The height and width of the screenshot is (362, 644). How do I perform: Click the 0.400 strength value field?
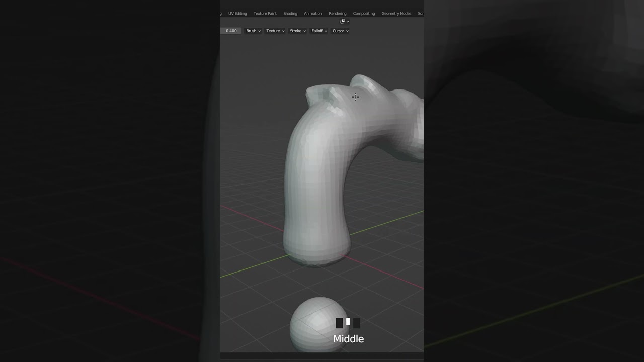click(x=231, y=31)
